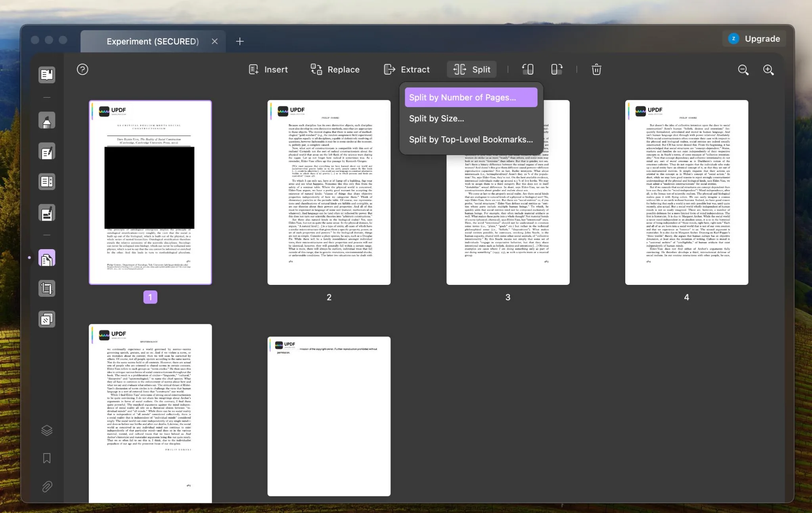Rotate page counterclockwise
Image resolution: width=812 pixels, height=513 pixels.
[527, 69]
